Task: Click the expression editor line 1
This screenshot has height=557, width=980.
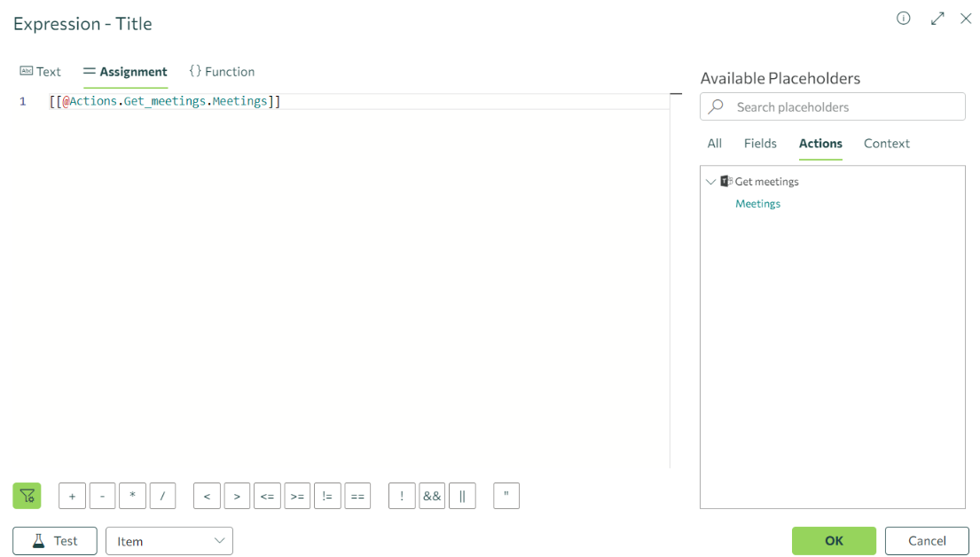Action: tap(359, 101)
